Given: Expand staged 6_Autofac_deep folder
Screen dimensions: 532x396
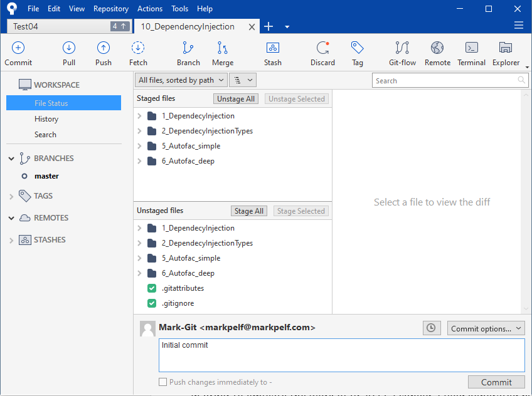Looking at the screenshot, I should click(x=139, y=161).
